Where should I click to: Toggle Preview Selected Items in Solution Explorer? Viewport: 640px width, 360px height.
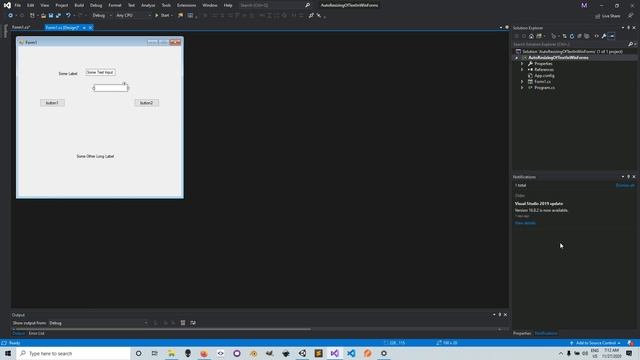pos(611,36)
